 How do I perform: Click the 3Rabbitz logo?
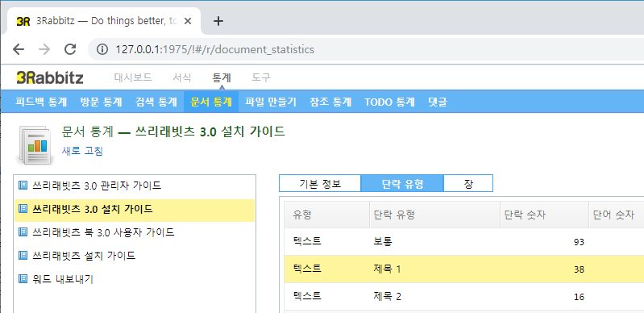click(x=50, y=77)
